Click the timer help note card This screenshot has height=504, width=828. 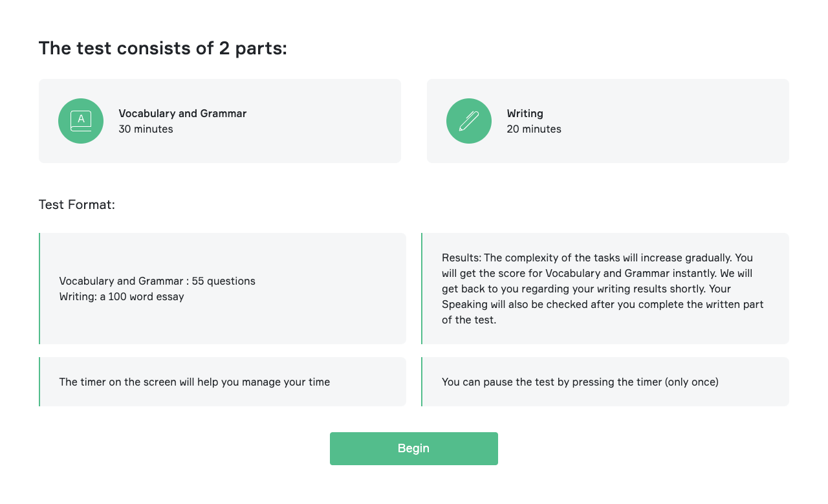click(223, 382)
